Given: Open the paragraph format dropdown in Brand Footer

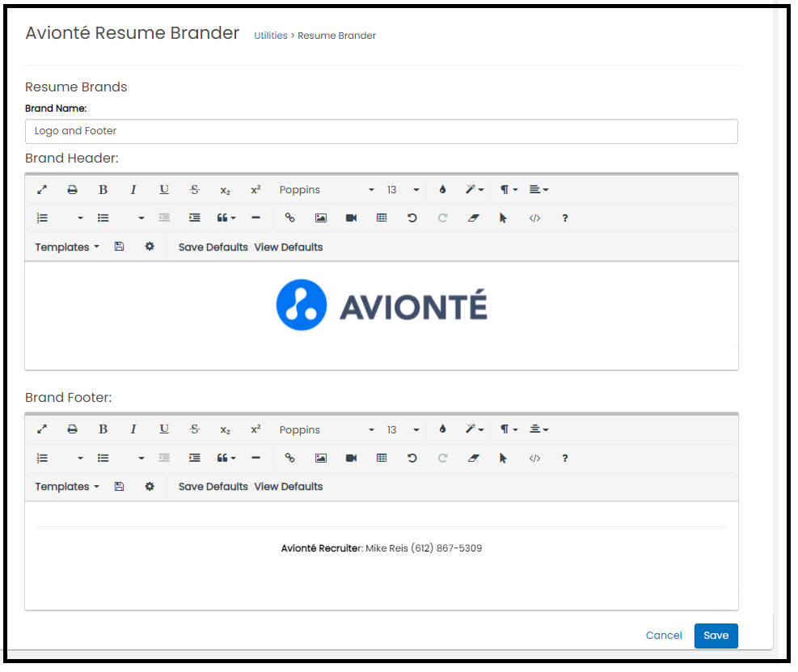Looking at the screenshot, I should click(509, 429).
